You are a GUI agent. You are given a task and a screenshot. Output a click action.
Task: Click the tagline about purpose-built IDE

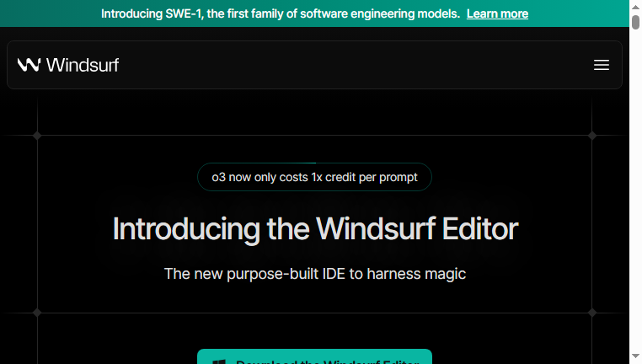pos(315,274)
